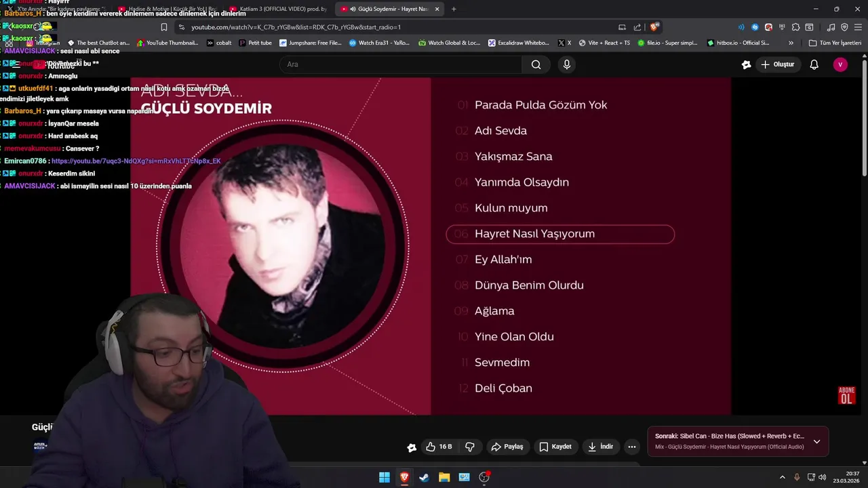Open the three-dots more actions menu
868x488 pixels.
pos(632,447)
